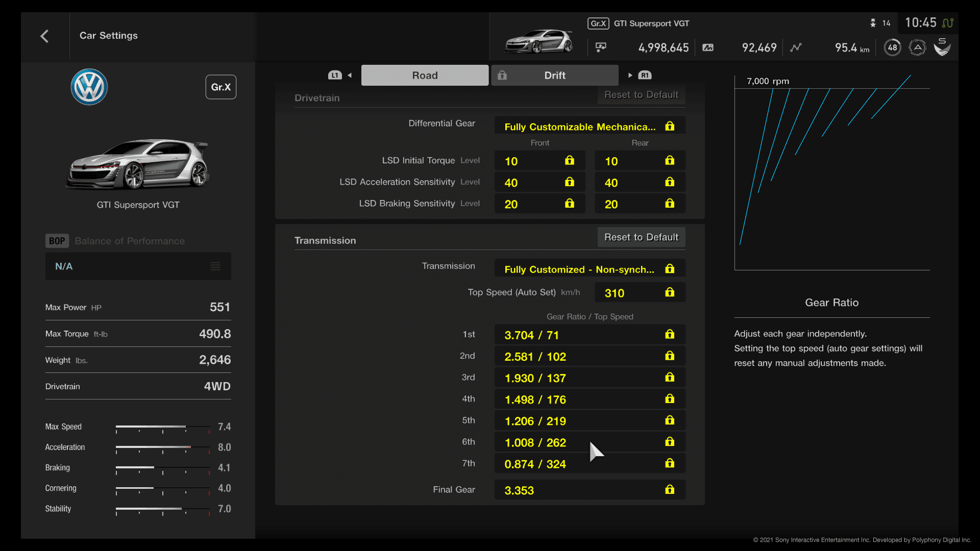This screenshot has width=980, height=551.
Task: Click the collector level 48 badge
Action: coord(892,47)
